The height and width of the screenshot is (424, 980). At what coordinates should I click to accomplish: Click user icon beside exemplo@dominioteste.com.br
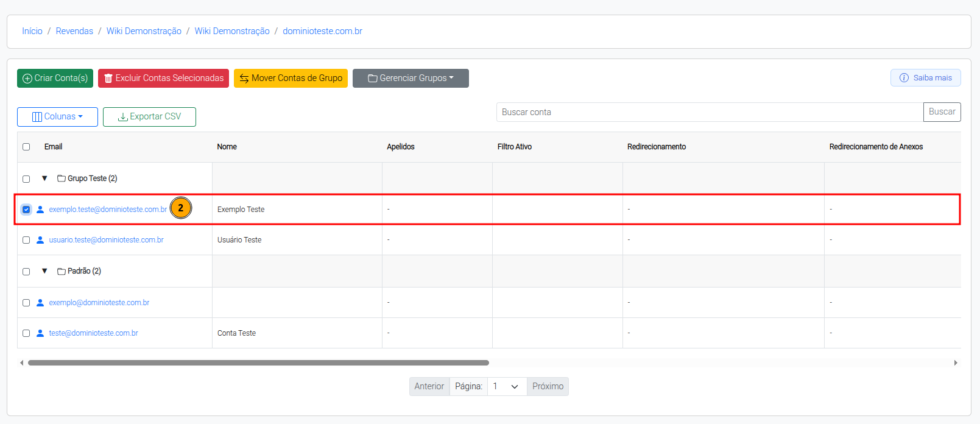click(40, 303)
